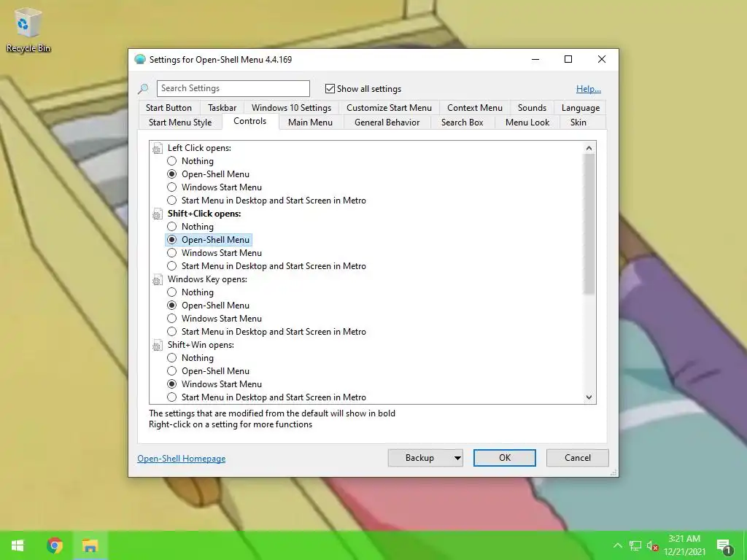The image size is (747, 560).
Task: Open the Customize Start Menu tab
Action: click(389, 108)
